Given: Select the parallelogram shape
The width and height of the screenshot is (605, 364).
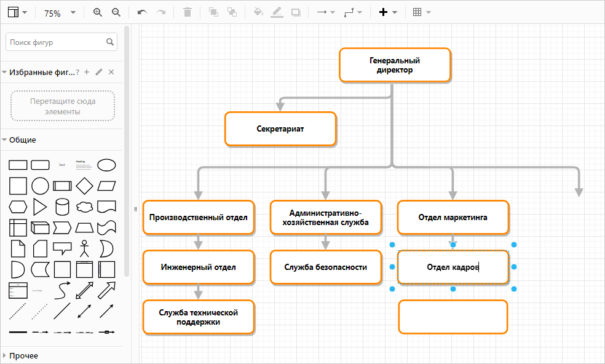Looking at the screenshot, I should point(106,186).
